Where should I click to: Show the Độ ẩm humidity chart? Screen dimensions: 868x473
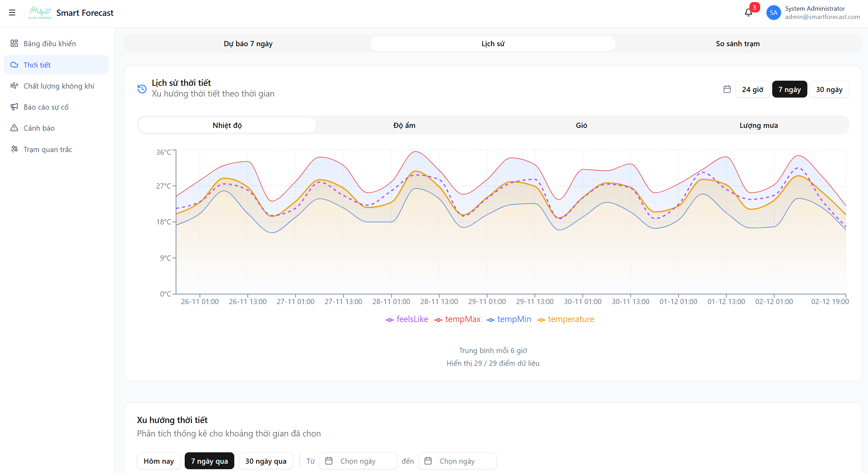404,125
